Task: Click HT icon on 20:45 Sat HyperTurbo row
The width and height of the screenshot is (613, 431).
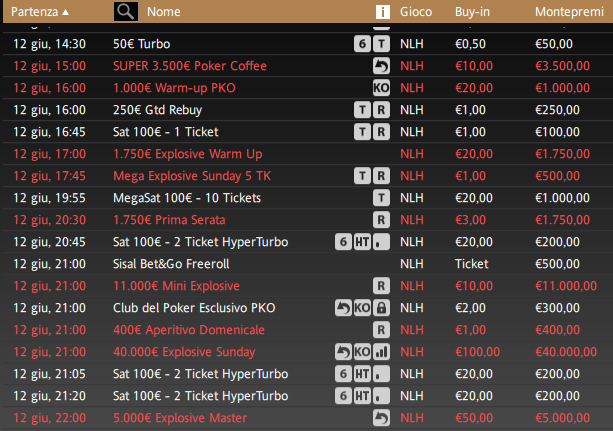Action: (362, 242)
